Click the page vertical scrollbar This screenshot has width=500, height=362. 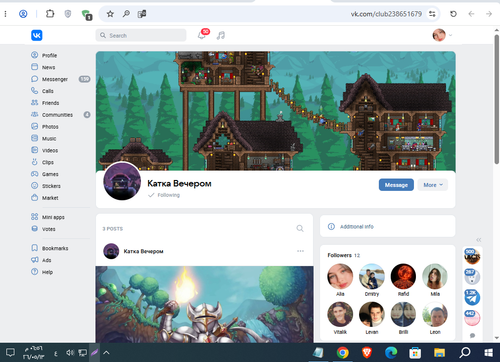point(496,99)
